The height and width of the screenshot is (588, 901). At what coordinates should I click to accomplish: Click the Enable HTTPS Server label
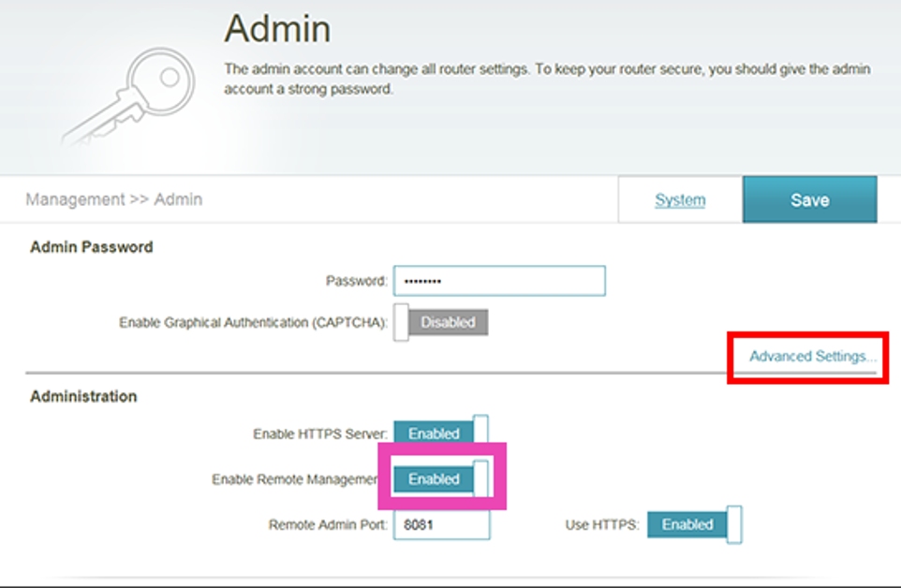coord(319,434)
